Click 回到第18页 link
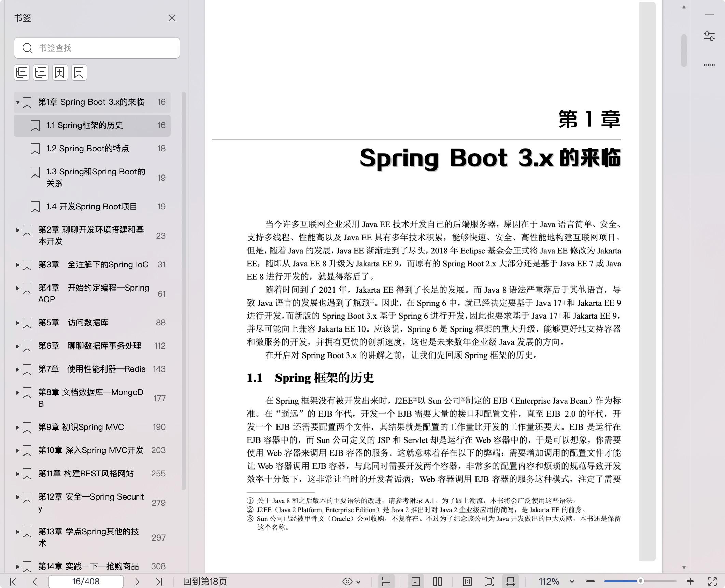 tap(205, 582)
